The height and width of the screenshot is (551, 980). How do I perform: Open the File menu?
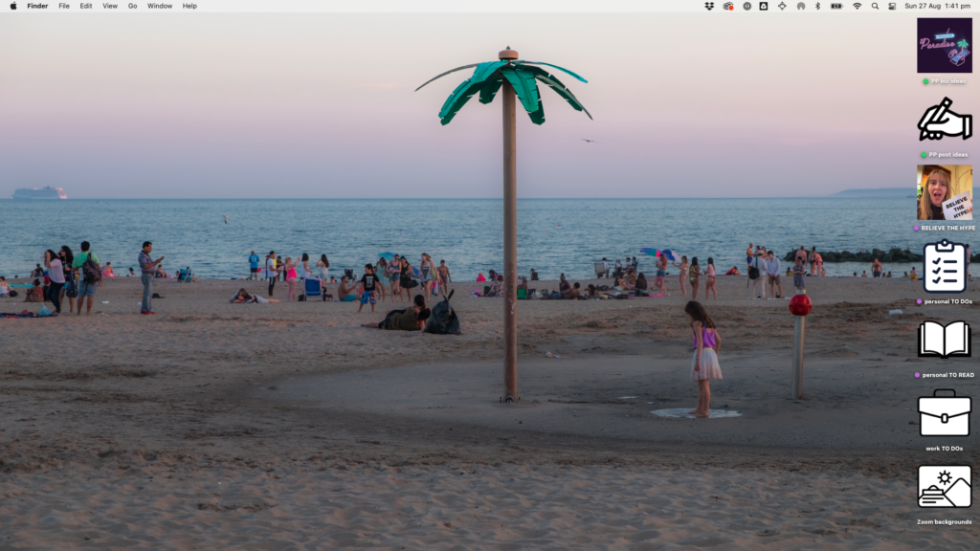63,6
